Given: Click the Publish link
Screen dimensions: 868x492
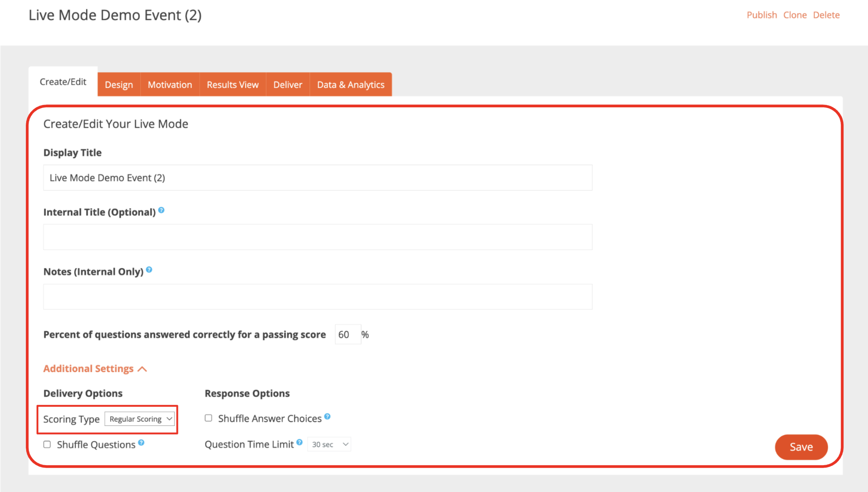Looking at the screenshot, I should coord(762,15).
